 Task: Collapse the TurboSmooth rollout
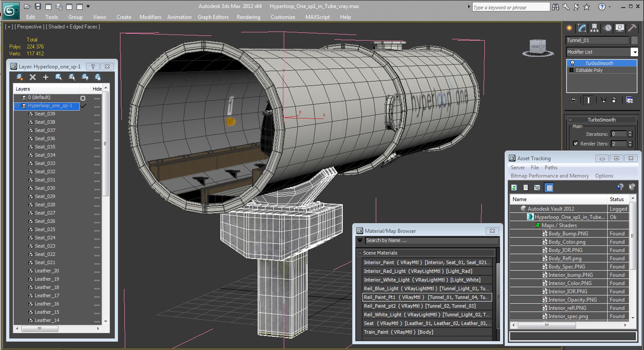click(570, 120)
